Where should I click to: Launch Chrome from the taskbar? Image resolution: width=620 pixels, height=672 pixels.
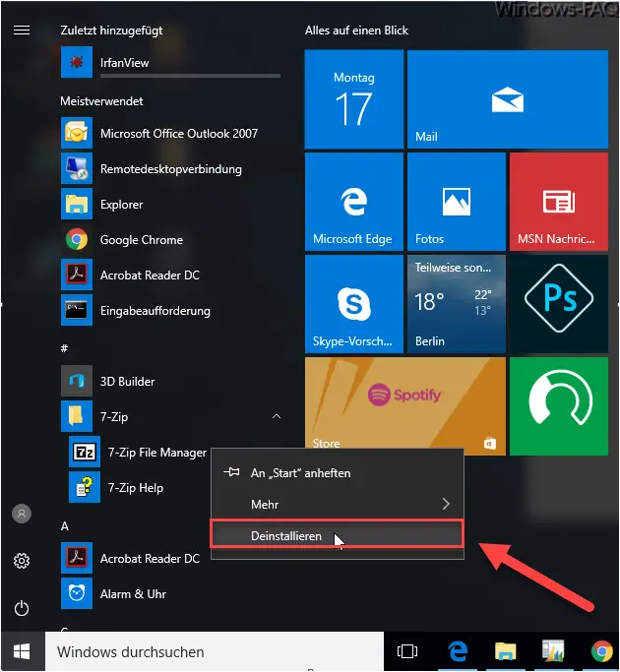point(601,651)
